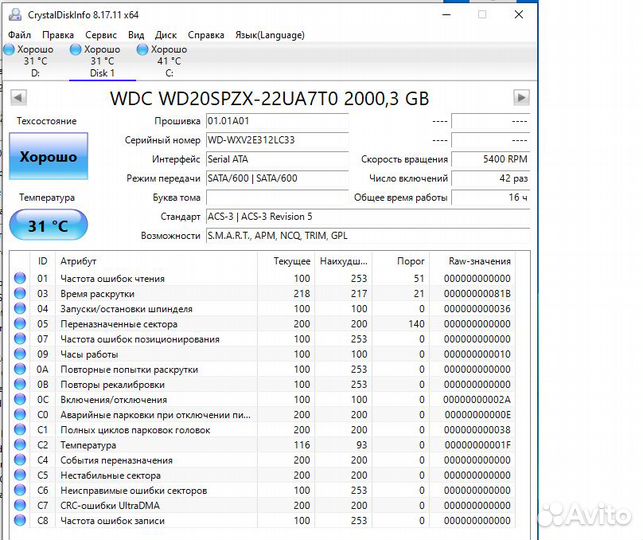This screenshot has width=643, height=540.
Task: Click the CrystalDiskInfo app icon in title bar
Action: click(x=15, y=15)
